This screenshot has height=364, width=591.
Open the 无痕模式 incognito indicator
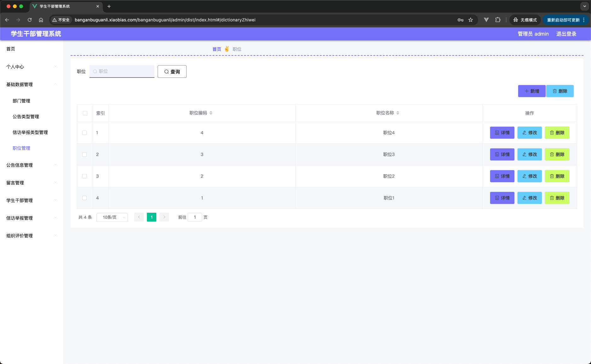(525, 20)
